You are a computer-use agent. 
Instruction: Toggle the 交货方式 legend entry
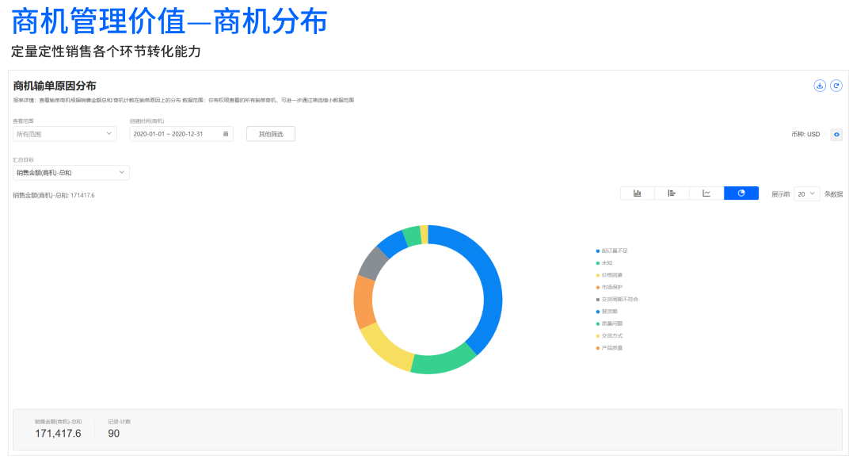[609, 336]
